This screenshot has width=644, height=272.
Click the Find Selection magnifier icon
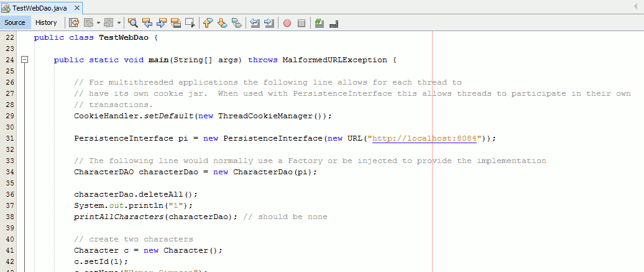click(132, 23)
